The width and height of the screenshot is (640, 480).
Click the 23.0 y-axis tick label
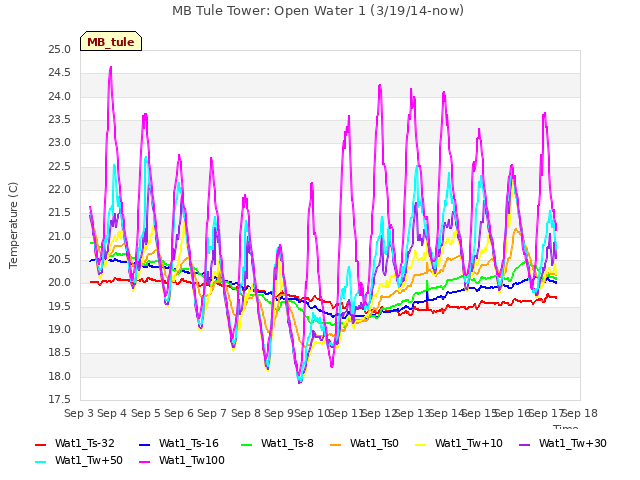[60, 143]
